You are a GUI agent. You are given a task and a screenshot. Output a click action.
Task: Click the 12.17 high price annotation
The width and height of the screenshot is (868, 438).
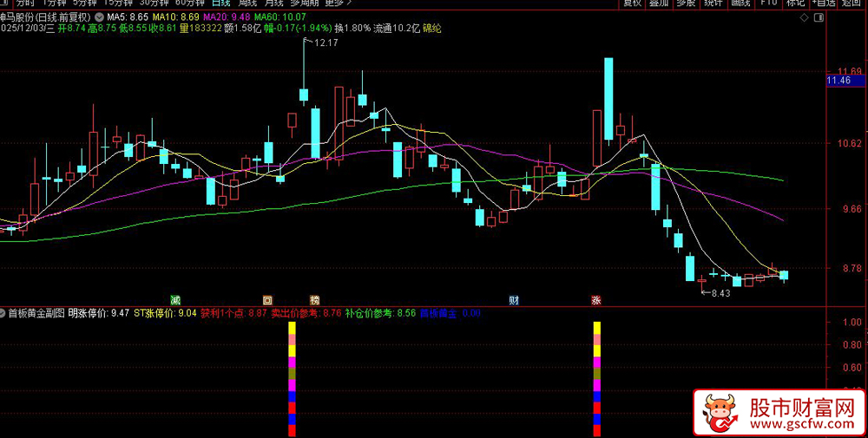tap(325, 42)
